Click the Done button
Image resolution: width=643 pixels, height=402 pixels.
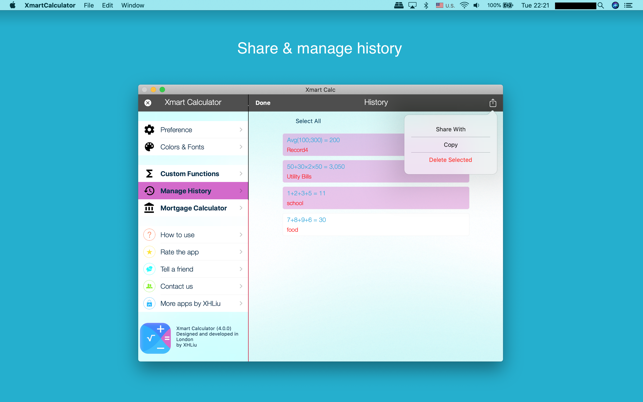263,103
